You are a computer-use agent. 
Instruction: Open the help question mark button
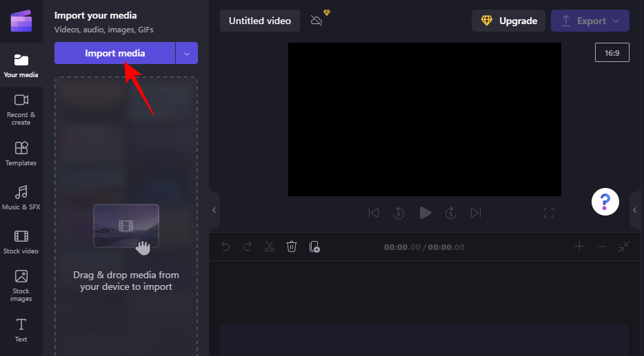(605, 202)
